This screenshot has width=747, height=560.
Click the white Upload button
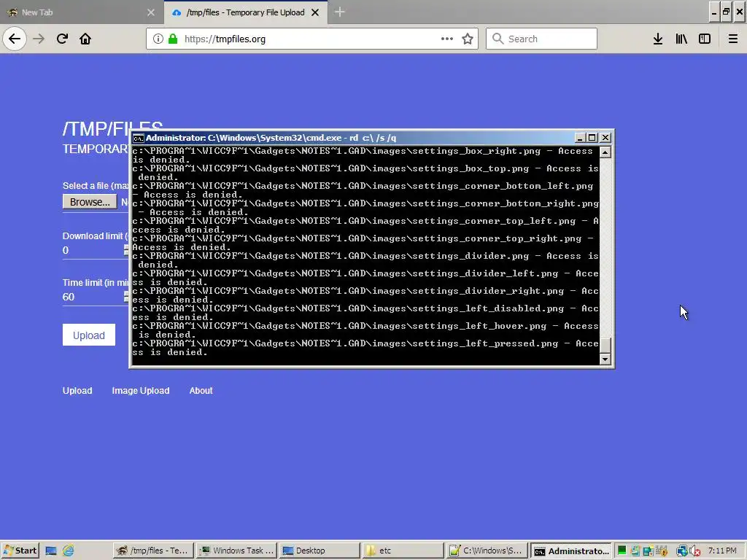[x=88, y=335]
